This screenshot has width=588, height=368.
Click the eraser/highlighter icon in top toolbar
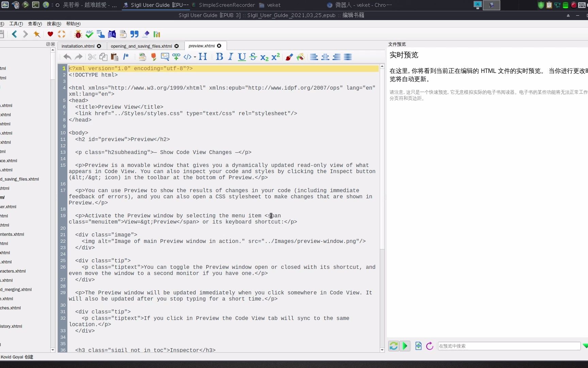[146, 34]
